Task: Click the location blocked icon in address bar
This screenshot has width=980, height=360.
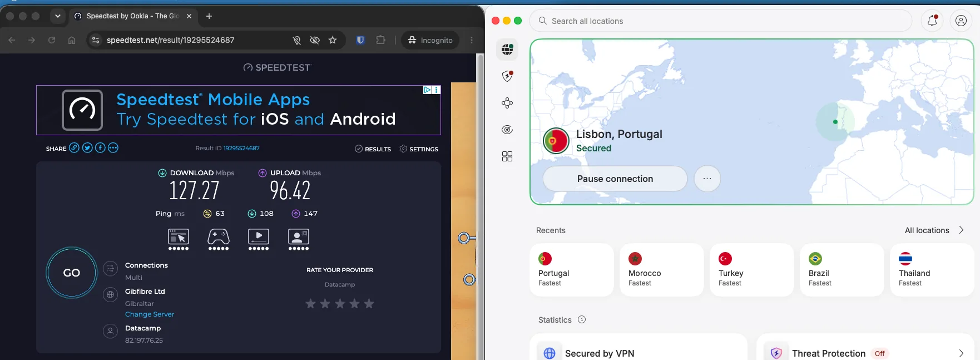Action: (297, 40)
